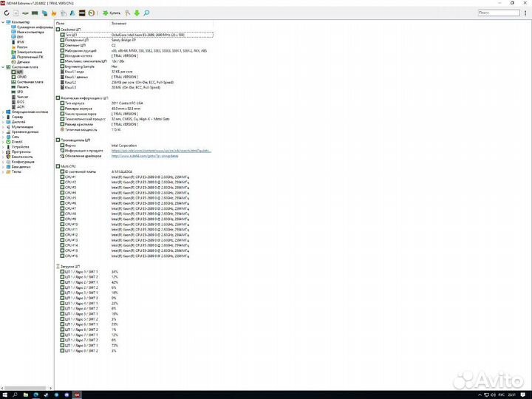
Task: Select the Тип ЦП row in list
Action: pyautogui.click(x=71, y=34)
